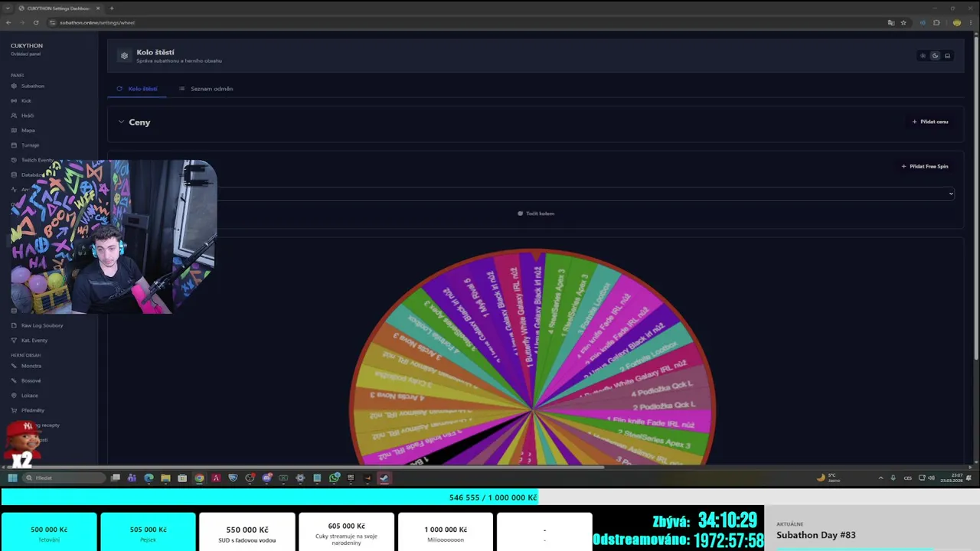Image resolution: width=980 pixels, height=551 pixels.
Task: Switch to light theme sun icon
Action: [923, 56]
